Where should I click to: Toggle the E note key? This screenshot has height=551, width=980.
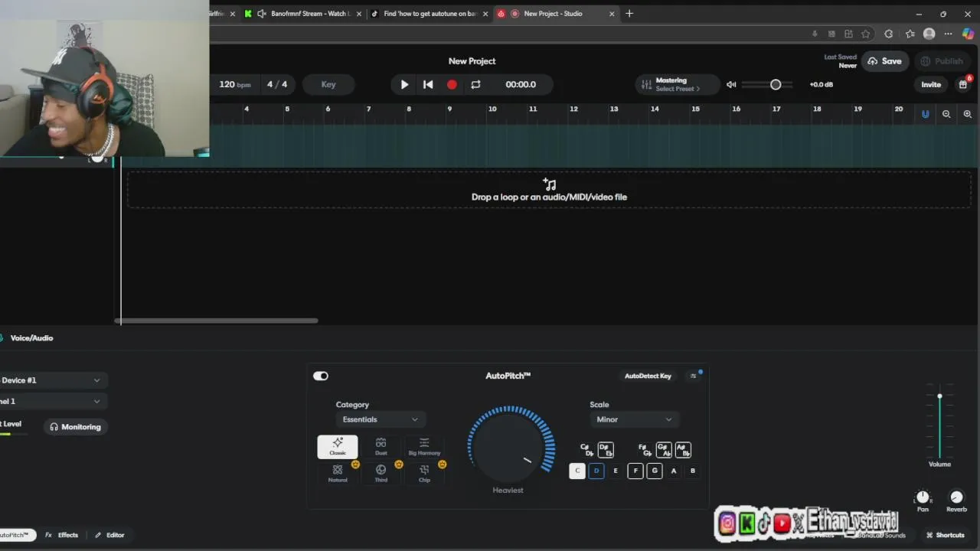(x=616, y=471)
